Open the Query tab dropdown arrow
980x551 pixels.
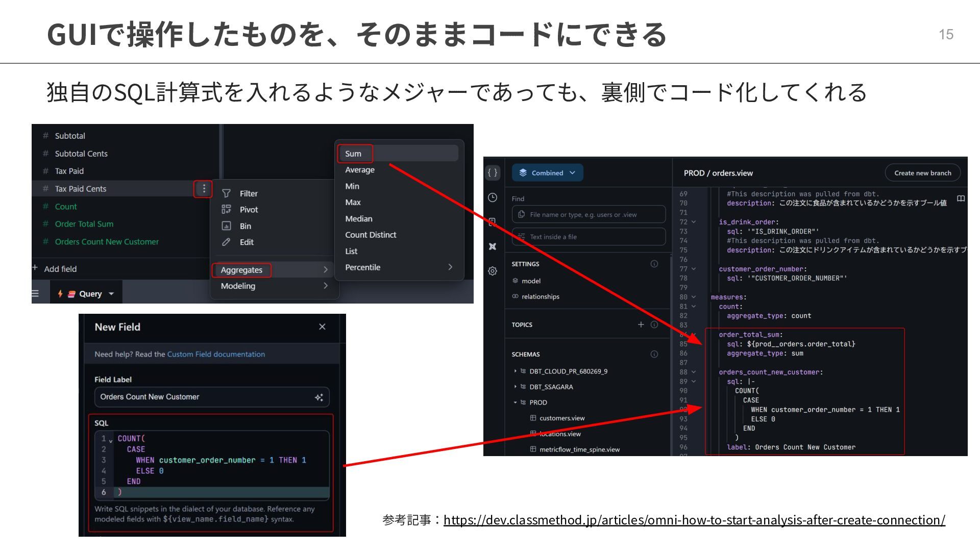111,294
